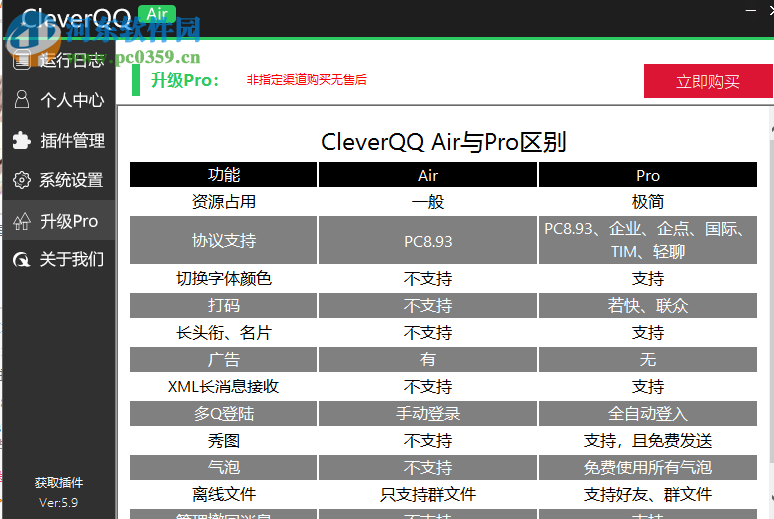Click the 资源占用 row label

point(224,201)
